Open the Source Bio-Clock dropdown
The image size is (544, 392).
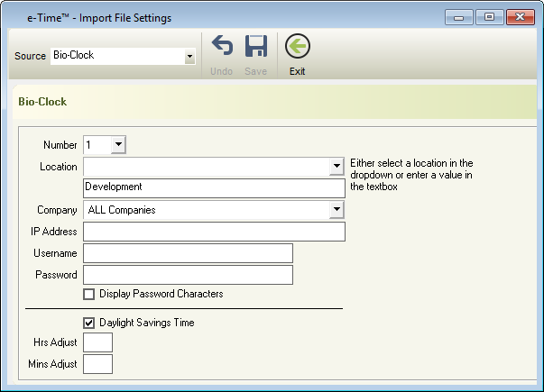[189, 56]
